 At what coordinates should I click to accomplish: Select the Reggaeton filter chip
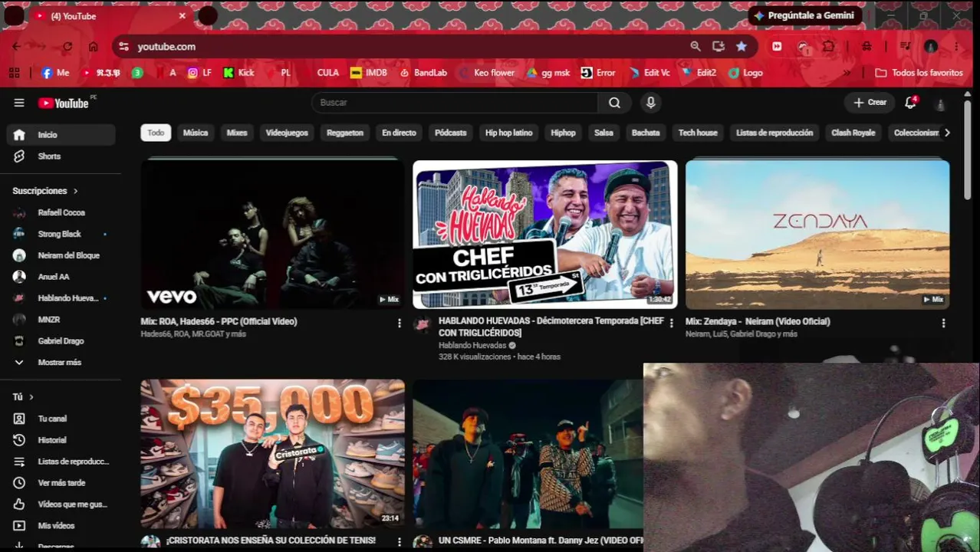click(x=345, y=133)
